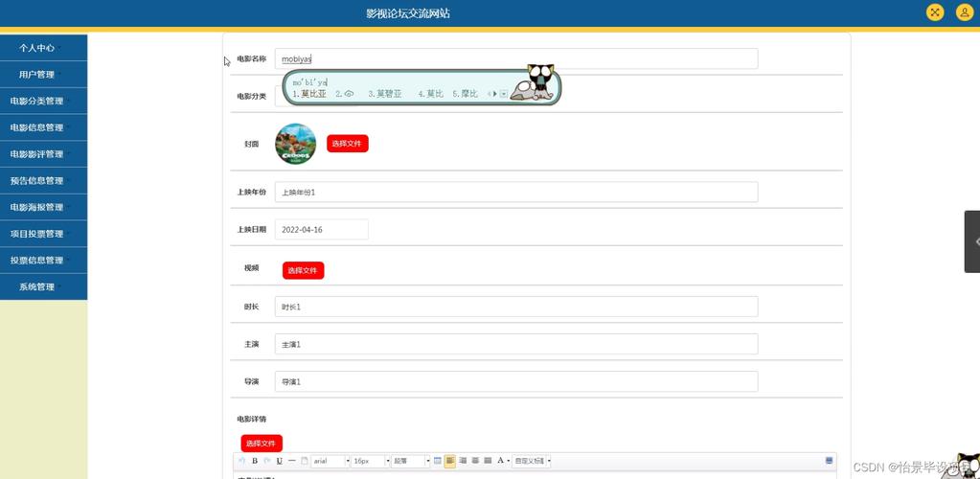The height and width of the screenshot is (479, 980).
Task: Click the icon at the editor toolbar's right end
Action: [x=829, y=461]
